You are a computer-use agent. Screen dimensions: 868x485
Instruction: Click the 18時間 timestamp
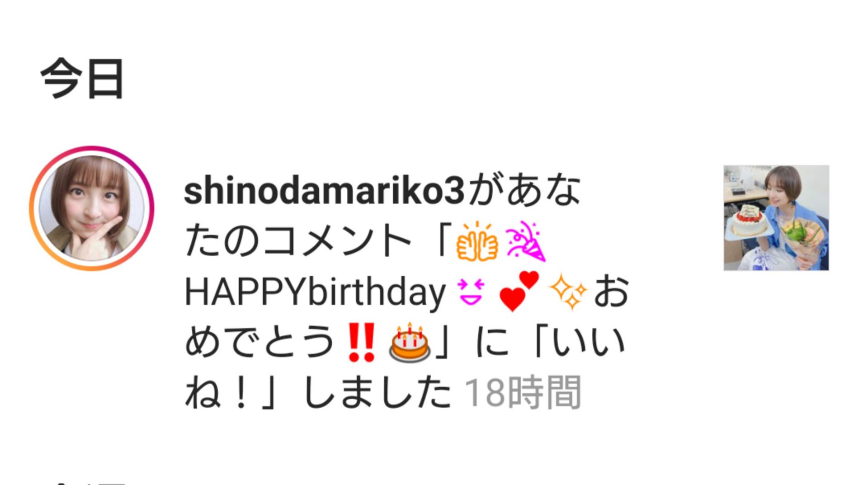pyautogui.click(x=523, y=392)
